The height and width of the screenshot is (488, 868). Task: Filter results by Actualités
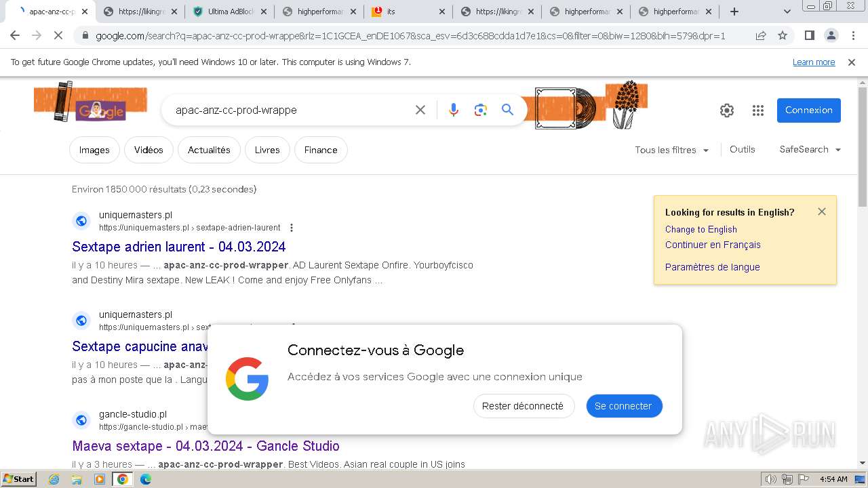click(x=209, y=150)
